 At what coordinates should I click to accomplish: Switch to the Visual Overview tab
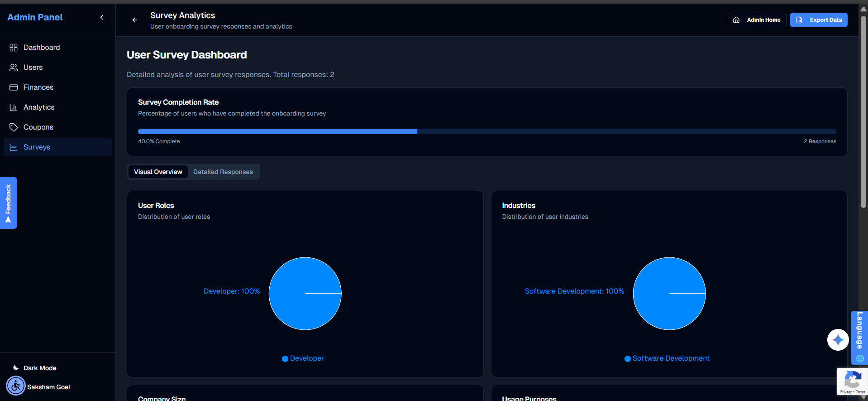[x=158, y=172]
